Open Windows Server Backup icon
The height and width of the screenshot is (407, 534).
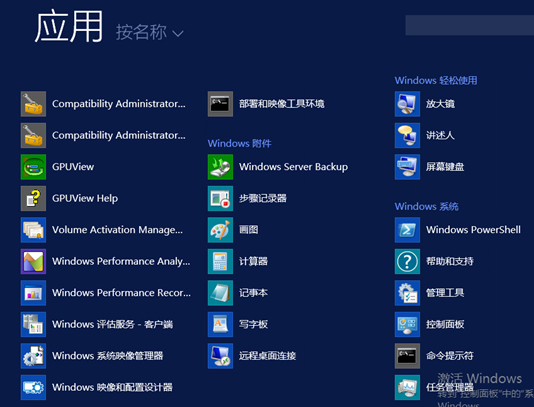(x=220, y=167)
